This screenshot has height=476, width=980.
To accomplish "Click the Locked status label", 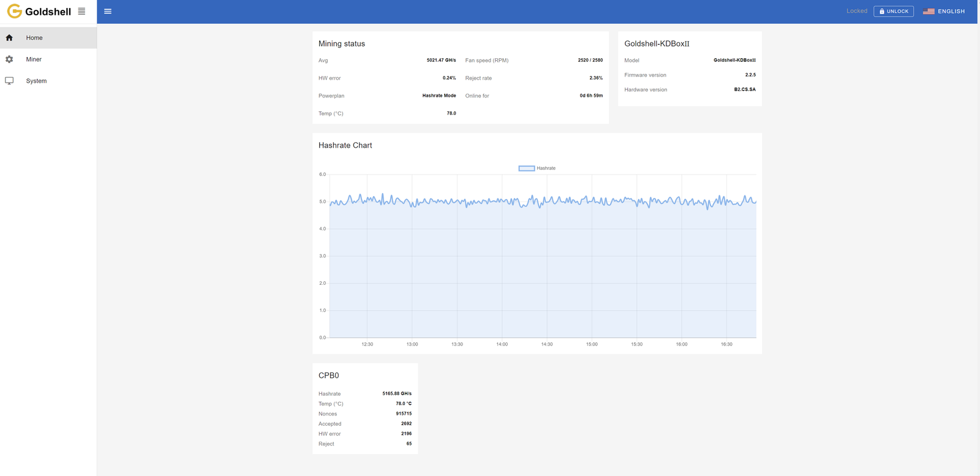I will click(x=857, y=11).
